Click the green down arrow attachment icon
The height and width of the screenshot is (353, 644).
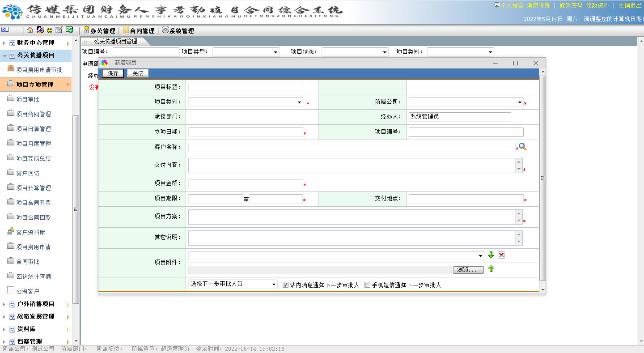[491, 255]
